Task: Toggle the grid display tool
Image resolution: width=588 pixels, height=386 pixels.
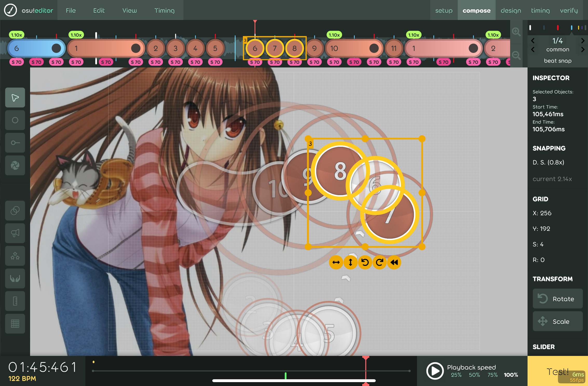Action: pos(15,324)
